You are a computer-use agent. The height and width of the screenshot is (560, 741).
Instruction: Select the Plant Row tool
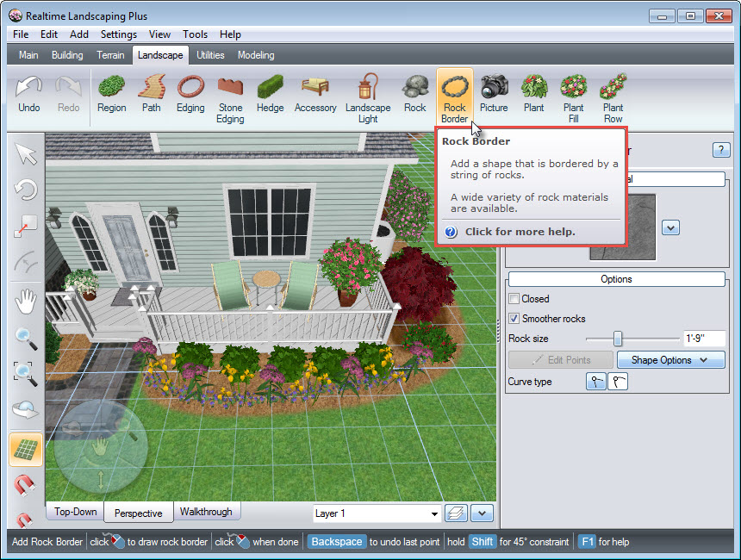(613, 99)
